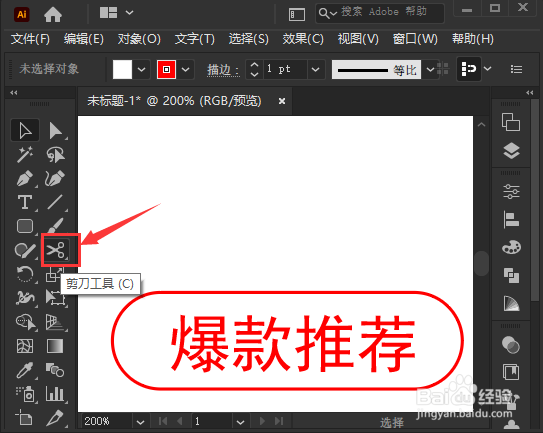543x433 pixels.
Task: Pick the Lasso tool
Action: pyautogui.click(x=55, y=154)
